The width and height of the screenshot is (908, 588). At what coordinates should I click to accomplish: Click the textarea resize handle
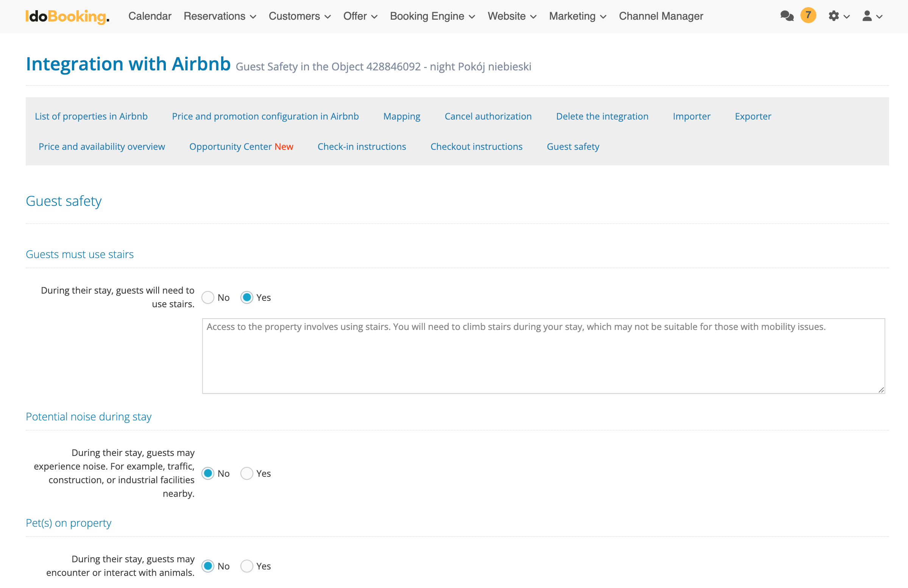[x=881, y=389]
